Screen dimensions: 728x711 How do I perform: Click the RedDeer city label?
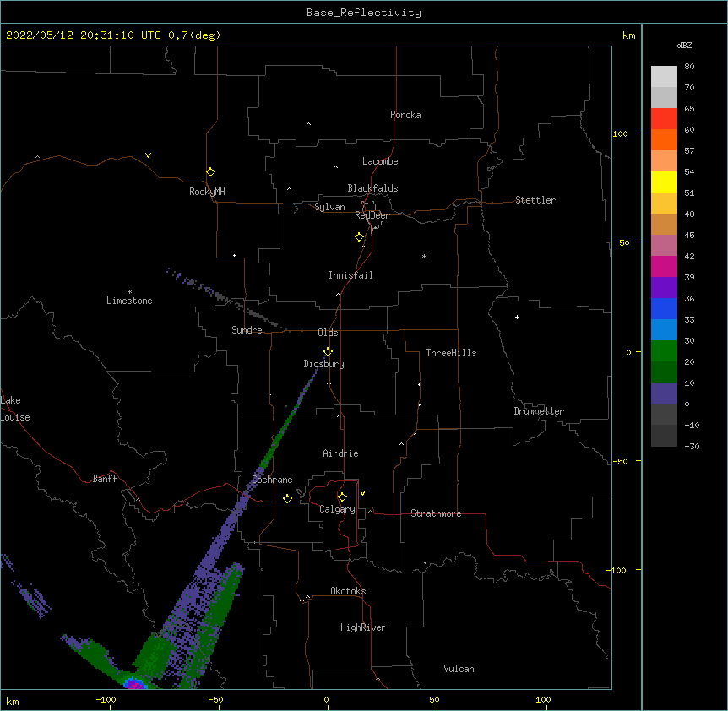(x=372, y=215)
